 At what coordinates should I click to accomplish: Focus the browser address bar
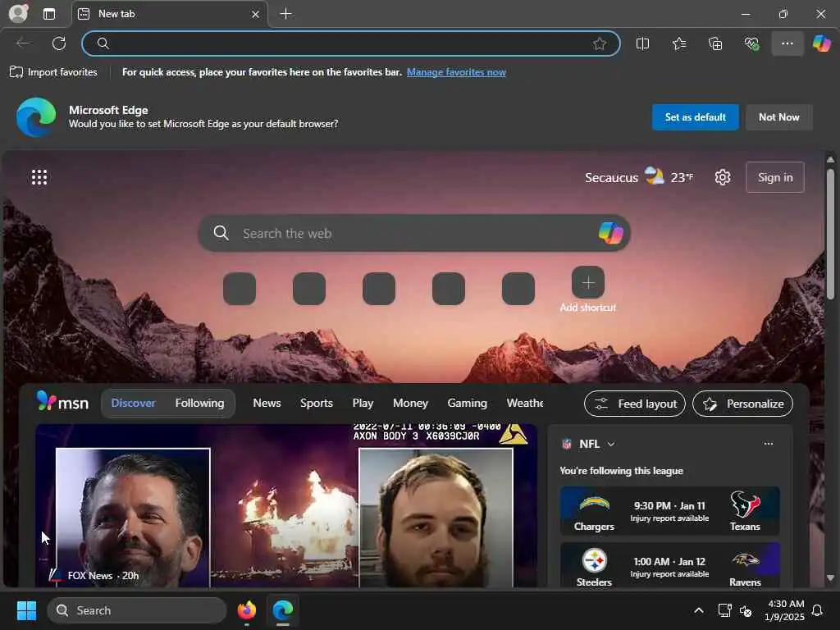(351, 43)
